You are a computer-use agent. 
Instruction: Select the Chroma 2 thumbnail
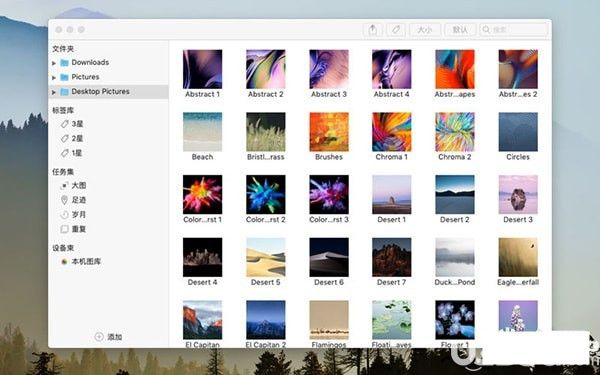coord(455,132)
